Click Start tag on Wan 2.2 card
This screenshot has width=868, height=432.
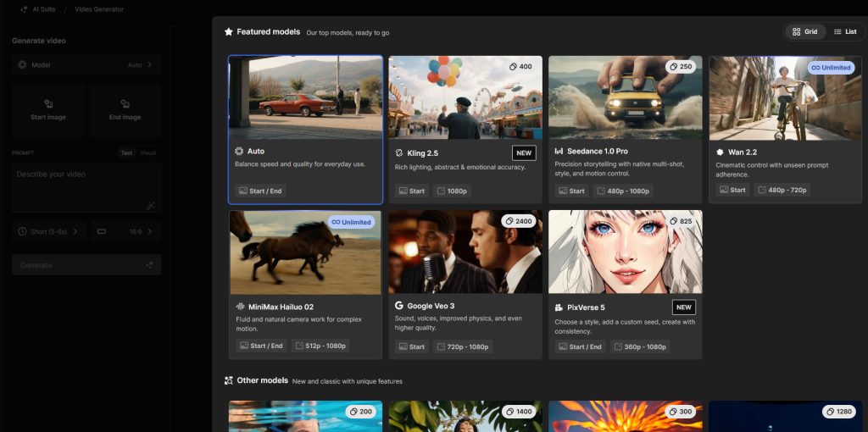732,190
